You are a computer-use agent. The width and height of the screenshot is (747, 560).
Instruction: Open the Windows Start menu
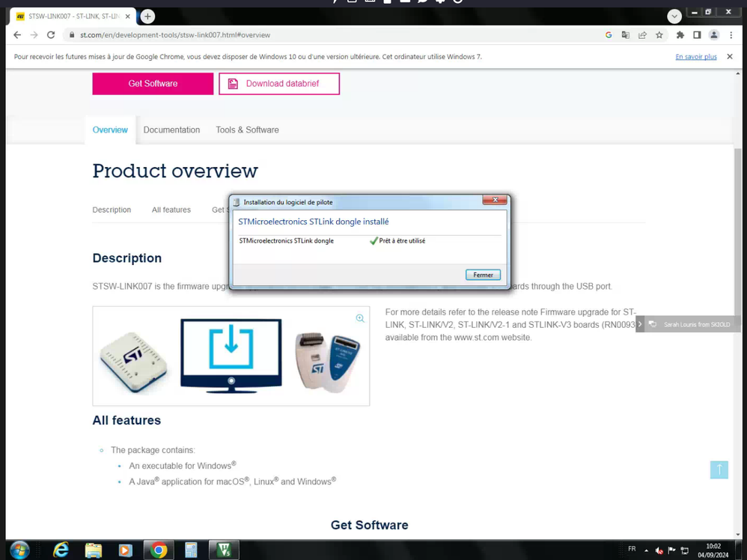19,550
